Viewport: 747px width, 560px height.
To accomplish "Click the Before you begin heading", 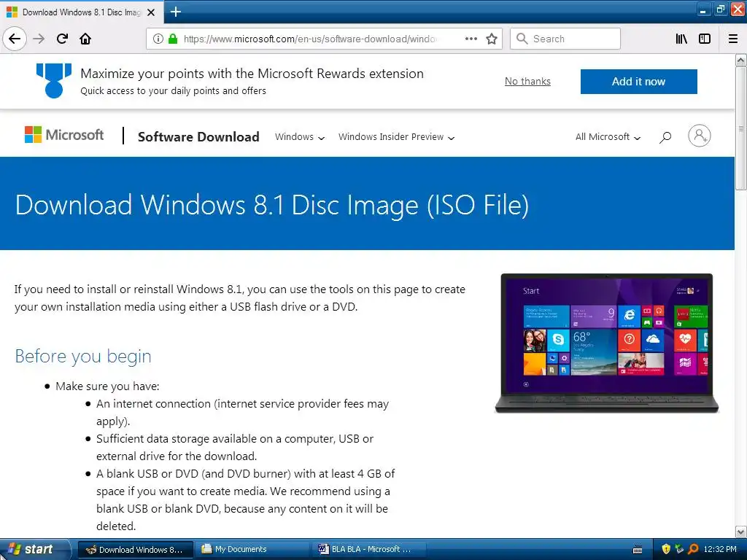I will (x=83, y=356).
